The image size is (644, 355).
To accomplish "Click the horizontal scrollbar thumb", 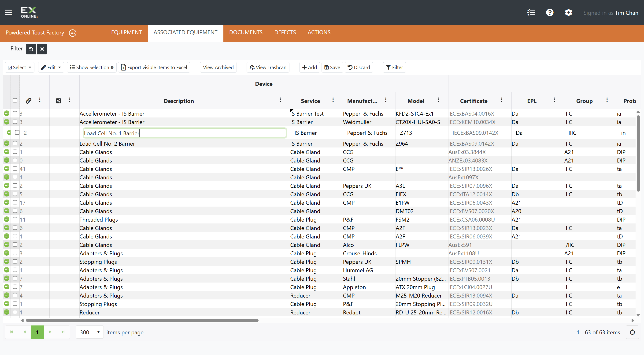I will [142, 321].
